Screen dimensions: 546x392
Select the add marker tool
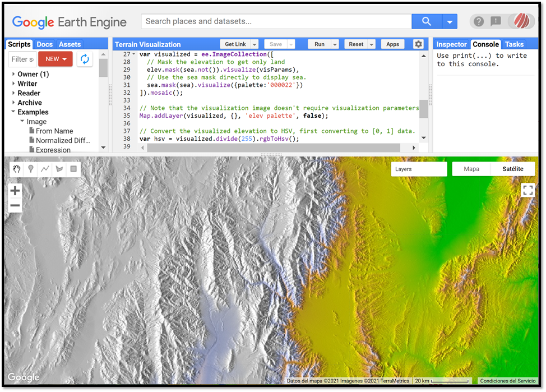coord(31,169)
